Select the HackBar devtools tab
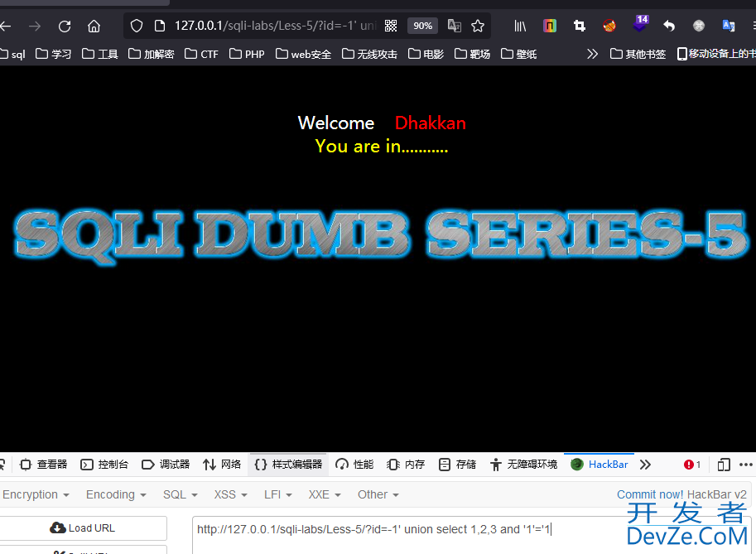The height and width of the screenshot is (554, 756). 600,465
